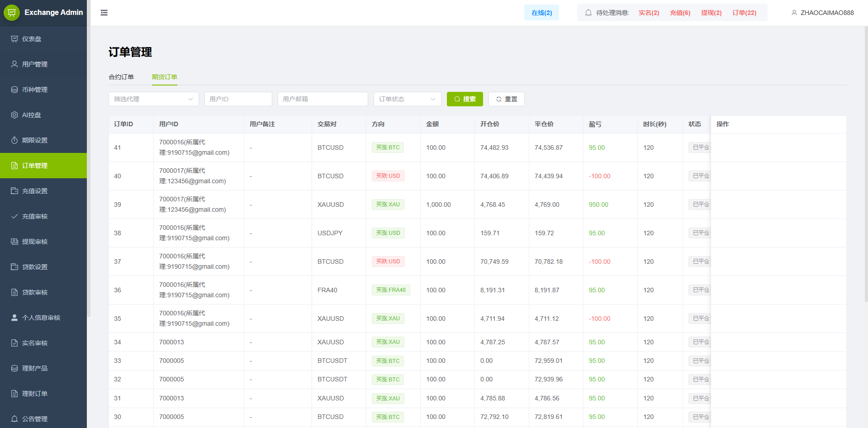Click the 订单管理 page heading
The height and width of the screenshot is (428, 868).
(x=130, y=52)
